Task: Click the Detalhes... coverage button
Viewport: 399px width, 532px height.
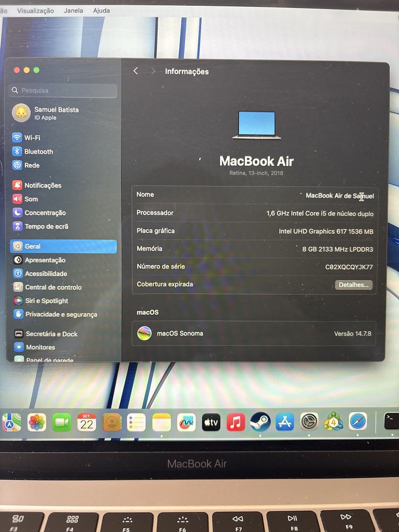Action: tap(354, 285)
